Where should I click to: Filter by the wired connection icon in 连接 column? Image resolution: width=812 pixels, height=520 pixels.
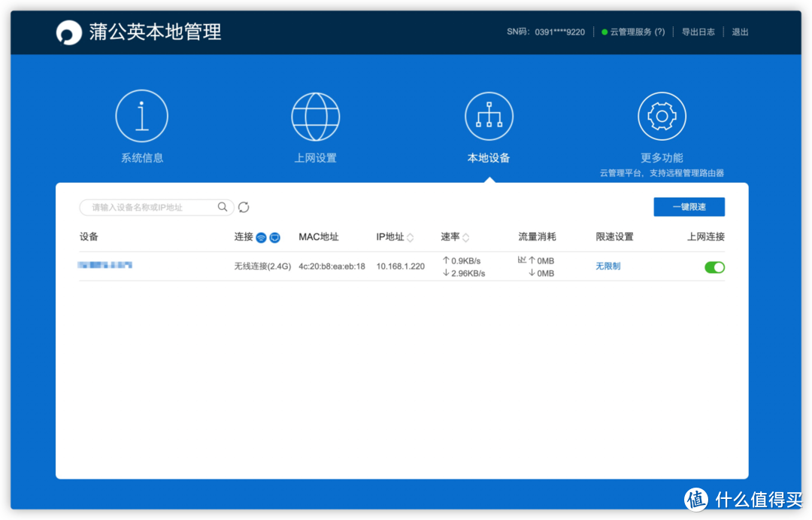(x=274, y=236)
